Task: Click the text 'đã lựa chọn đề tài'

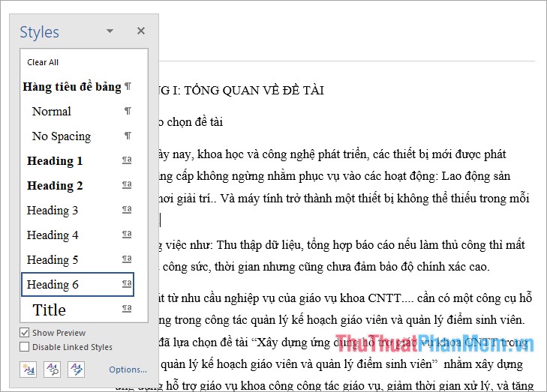Action: click(203, 343)
